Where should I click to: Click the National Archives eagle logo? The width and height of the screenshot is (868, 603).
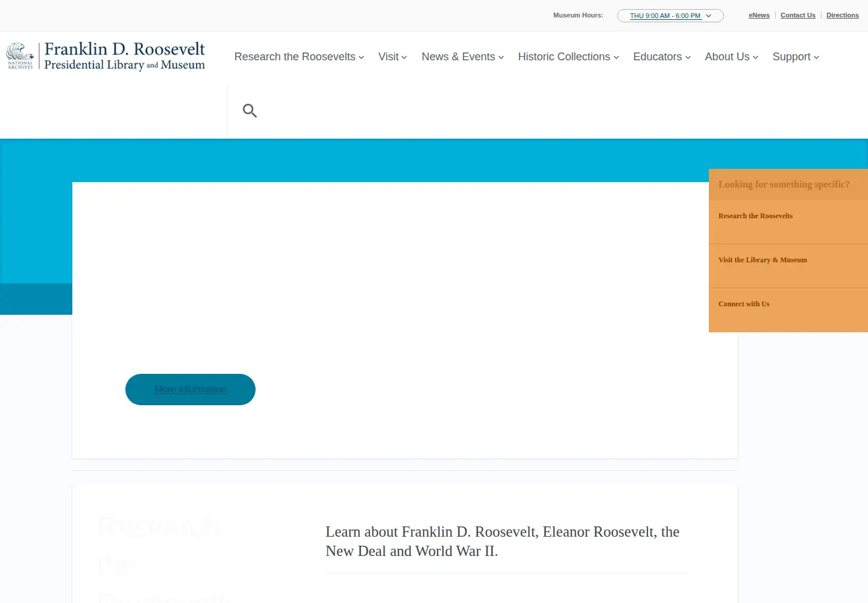tap(20, 56)
